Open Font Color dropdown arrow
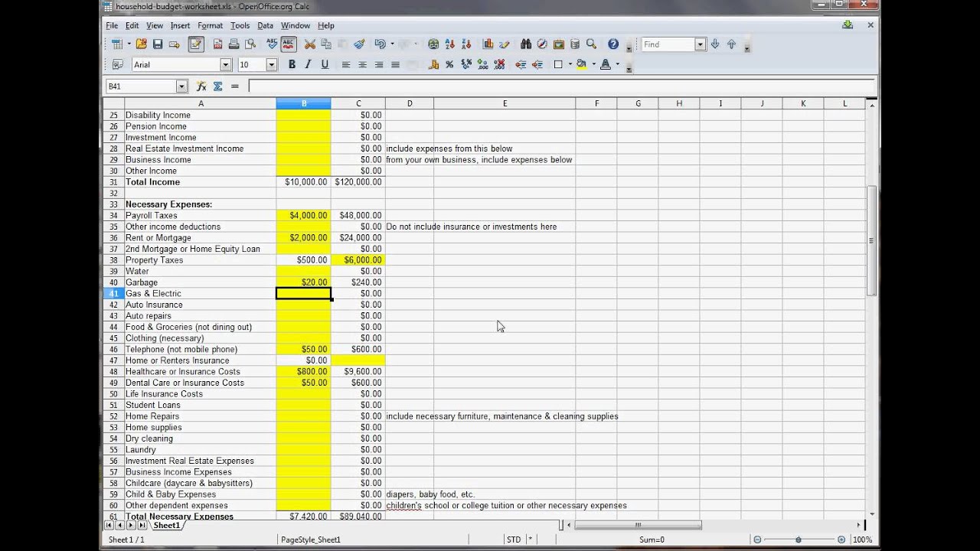Image resolution: width=980 pixels, height=551 pixels. [x=618, y=65]
